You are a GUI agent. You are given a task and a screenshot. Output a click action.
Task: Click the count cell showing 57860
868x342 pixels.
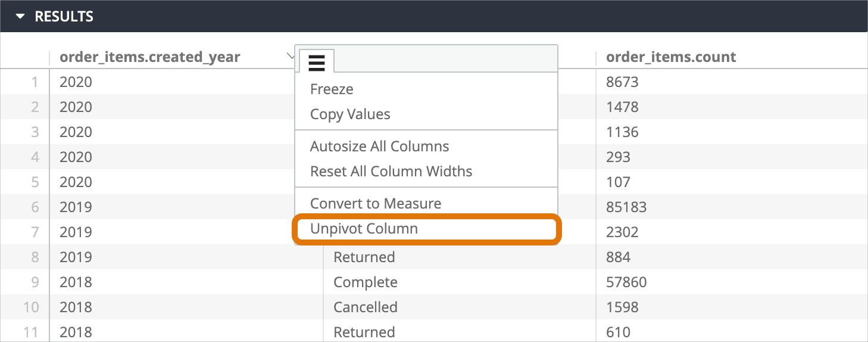click(626, 282)
